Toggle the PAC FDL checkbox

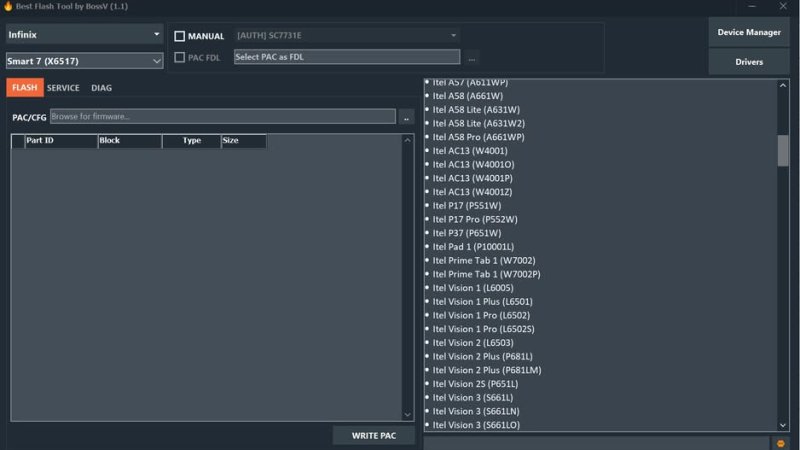click(x=180, y=57)
